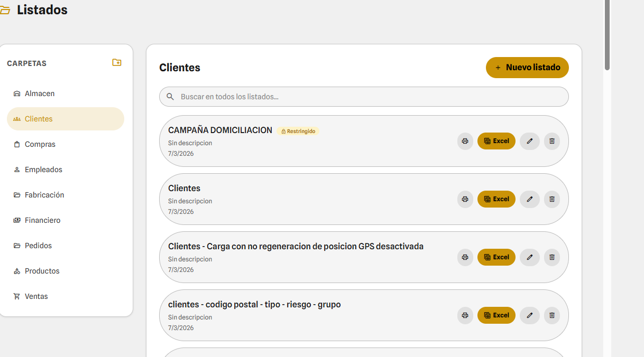The image size is (644, 357).
Task: Click the CARPETAS section label
Action: [x=26, y=63]
